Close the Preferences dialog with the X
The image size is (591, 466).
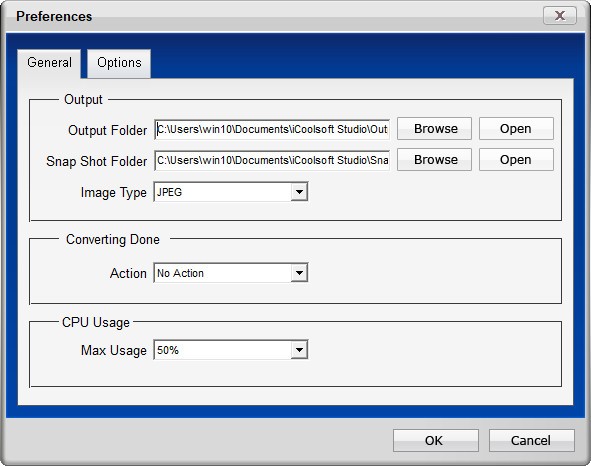[x=560, y=16]
